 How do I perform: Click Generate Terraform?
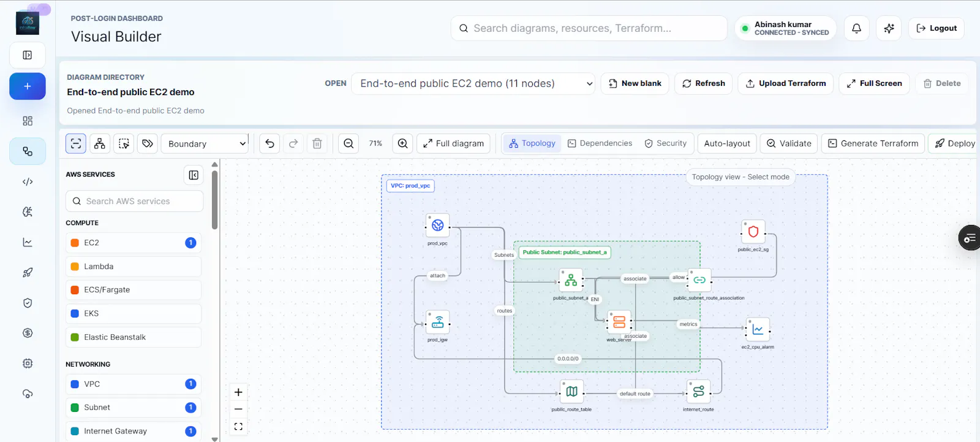[873, 143]
